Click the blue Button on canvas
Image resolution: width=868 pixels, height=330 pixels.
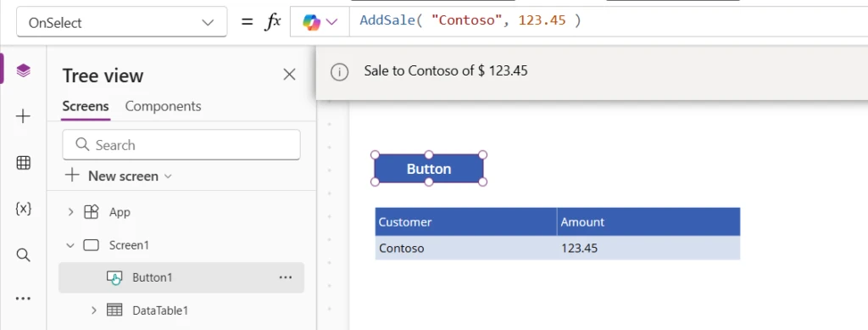click(x=429, y=169)
